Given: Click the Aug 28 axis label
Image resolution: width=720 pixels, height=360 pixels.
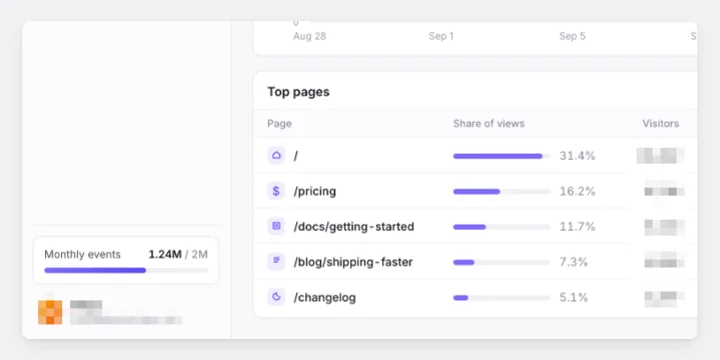Looking at the screenshot, I should click(x=309, y=36).
